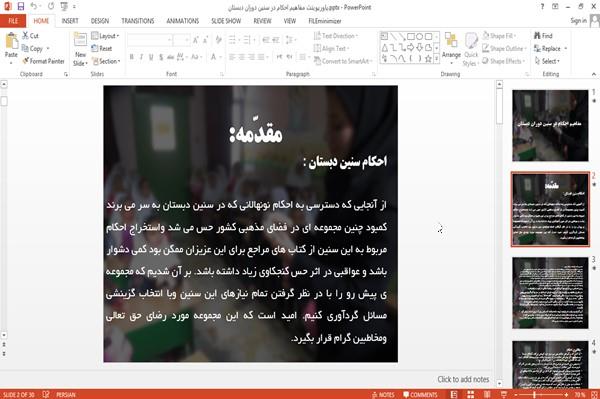Pick the oval shape from shapes gallery
Screen dimensions: 600x399
420,37
